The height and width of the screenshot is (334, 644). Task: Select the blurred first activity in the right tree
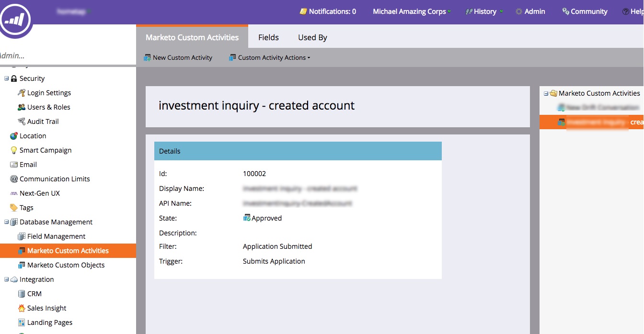tap(598, 108)
